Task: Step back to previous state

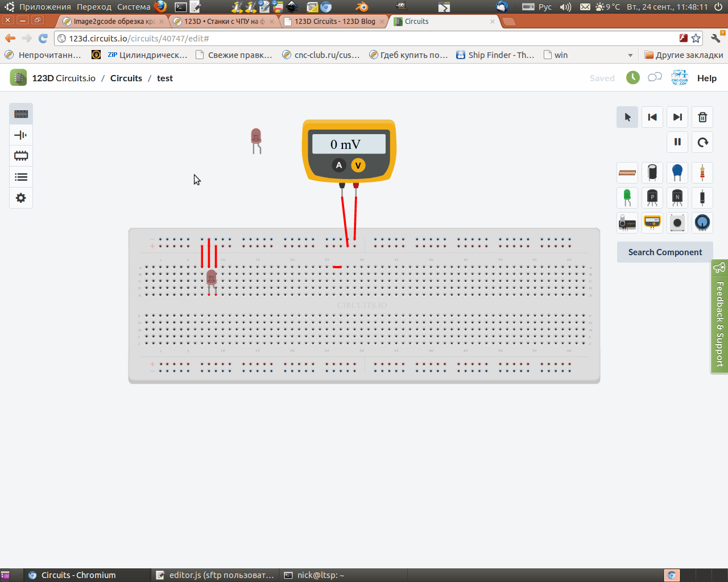Action: click(x=652, y=117)
